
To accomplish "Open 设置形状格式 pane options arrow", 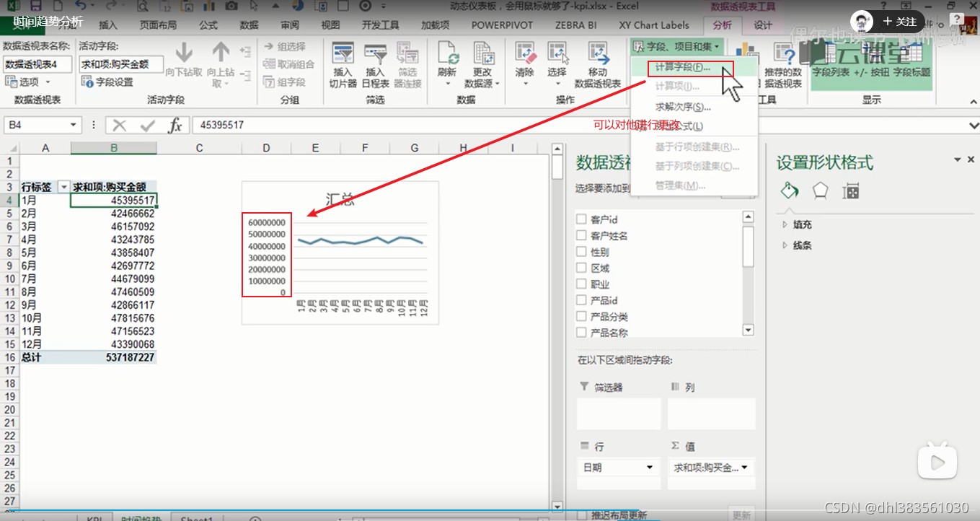I will coord(958,159).
